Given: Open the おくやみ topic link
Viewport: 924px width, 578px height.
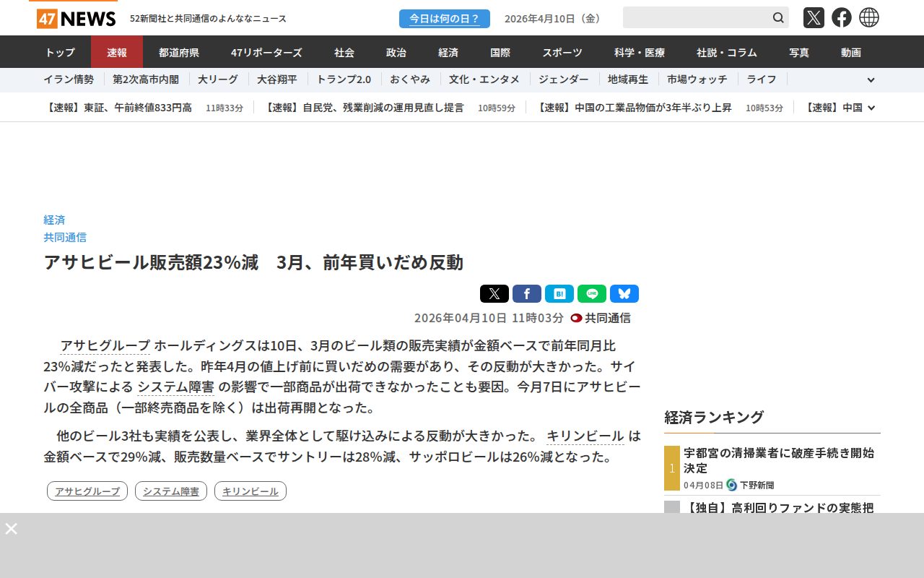Looking at the screenshot, I should coord(410,79).
